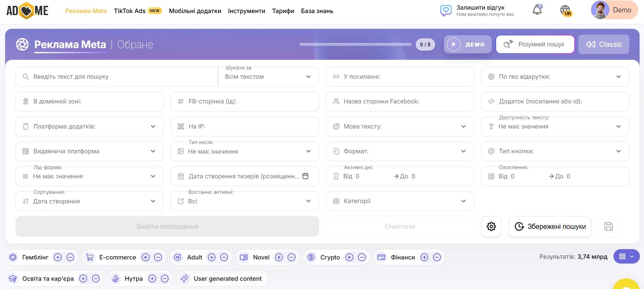
Task: Select the User generated content chip
Action: [223, 279]
